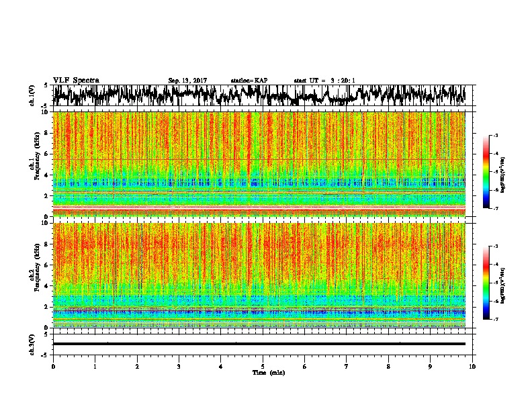Click the '-3' value on ch.2 colorbar
This screenshot has height=411, width=532.
click(496, 246)
